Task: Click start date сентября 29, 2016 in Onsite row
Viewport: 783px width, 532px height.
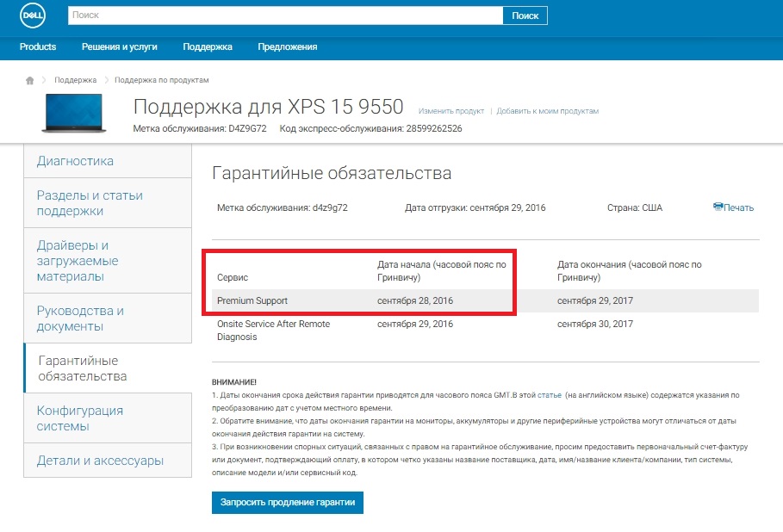Action: (415, 324)
